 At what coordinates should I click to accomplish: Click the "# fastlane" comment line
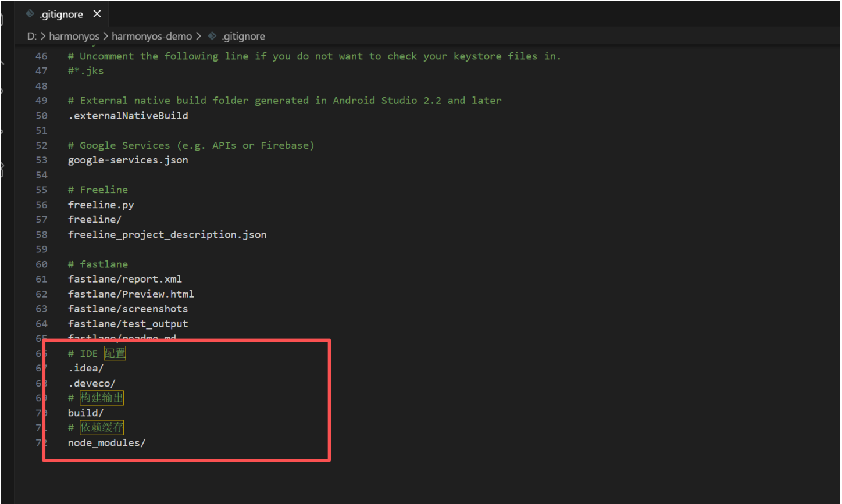click(98, 264)
